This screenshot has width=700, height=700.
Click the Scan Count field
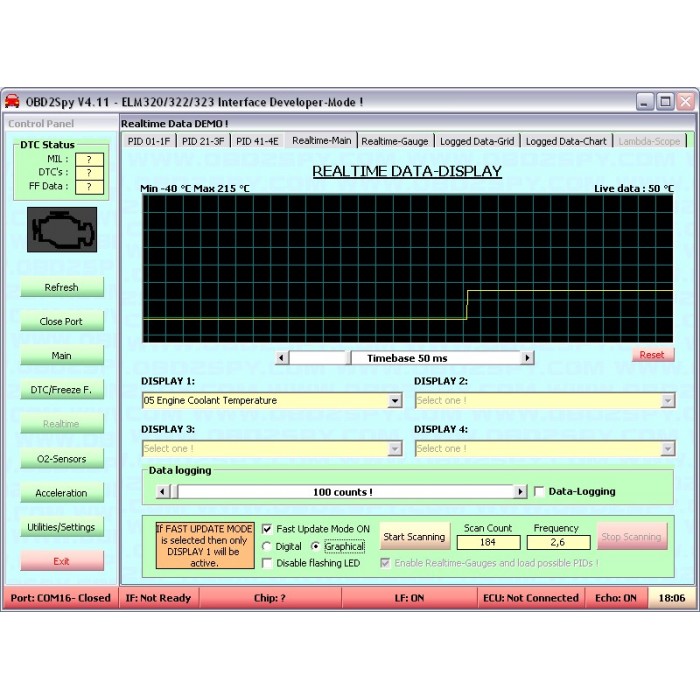point(488,542)
